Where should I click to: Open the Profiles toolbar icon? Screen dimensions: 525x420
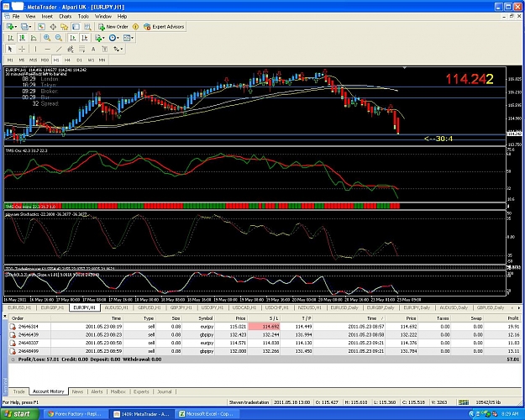click(x=24, y=26)
